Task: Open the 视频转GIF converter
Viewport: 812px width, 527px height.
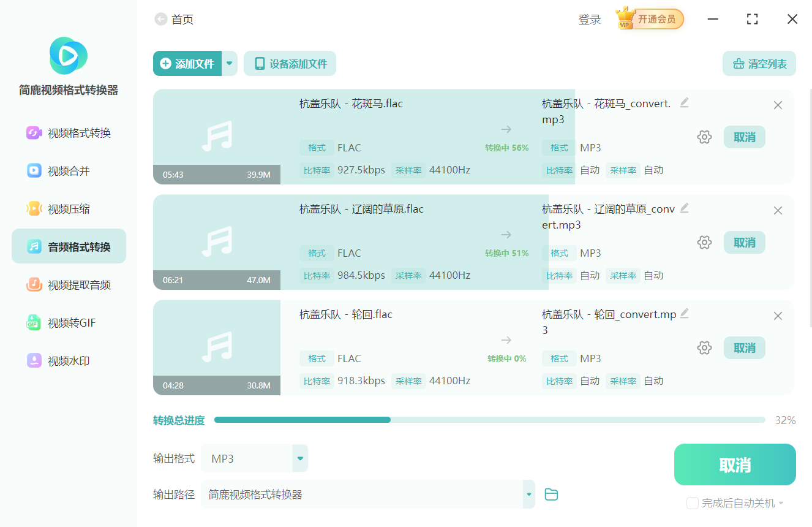Action: 68,322
